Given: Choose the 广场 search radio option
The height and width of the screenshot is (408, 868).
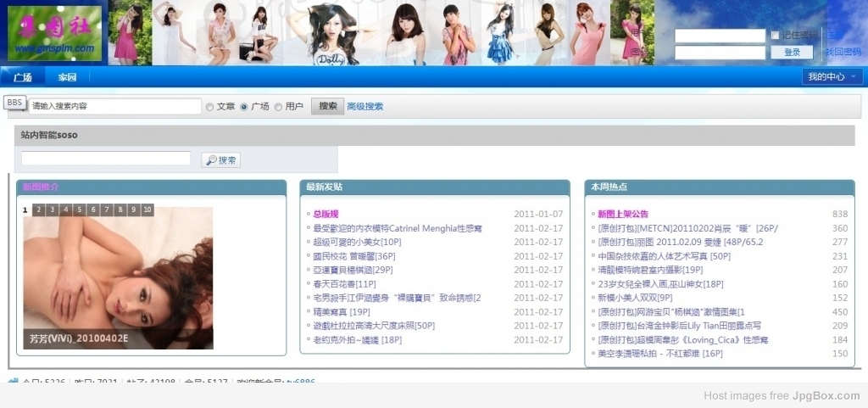Looking at the screenshot, I should [244, 107].
